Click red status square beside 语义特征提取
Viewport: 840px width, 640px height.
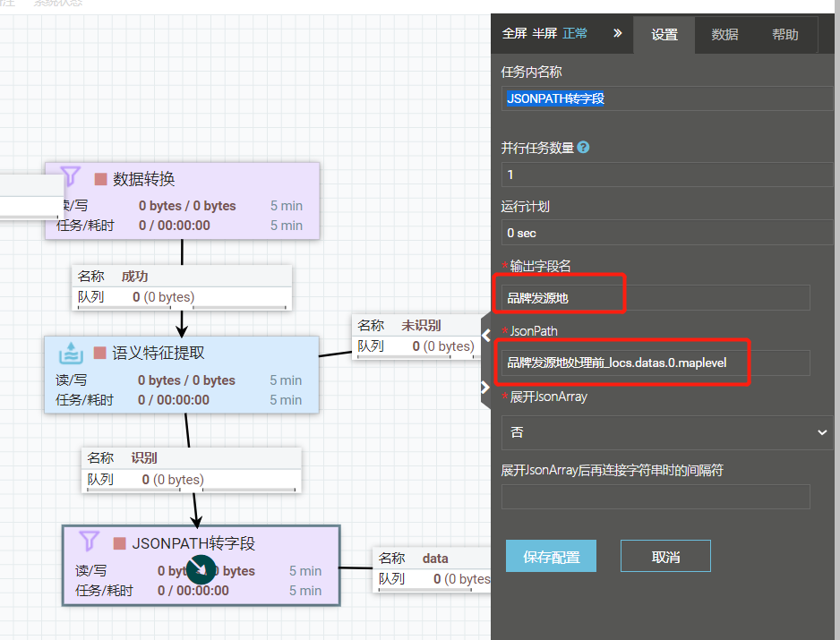pos(100,354)
